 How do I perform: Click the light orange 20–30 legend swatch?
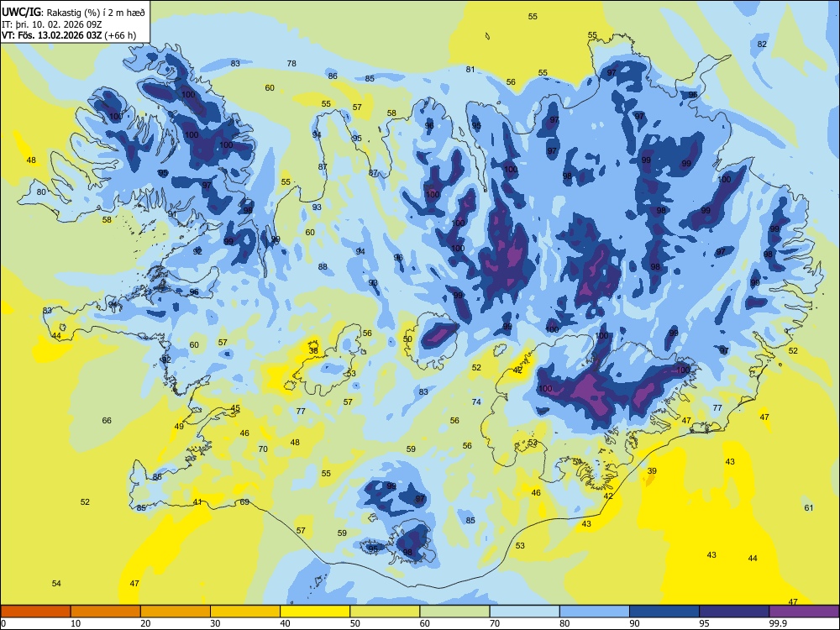point(176,612)
